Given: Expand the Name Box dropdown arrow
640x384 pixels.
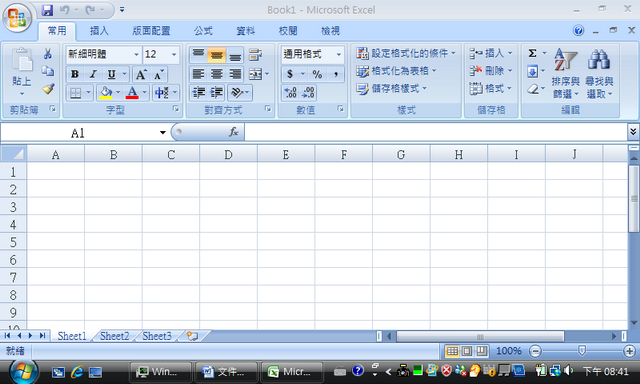Looking at the screenshot, I should pyautogui.click(x=162, y=132).
